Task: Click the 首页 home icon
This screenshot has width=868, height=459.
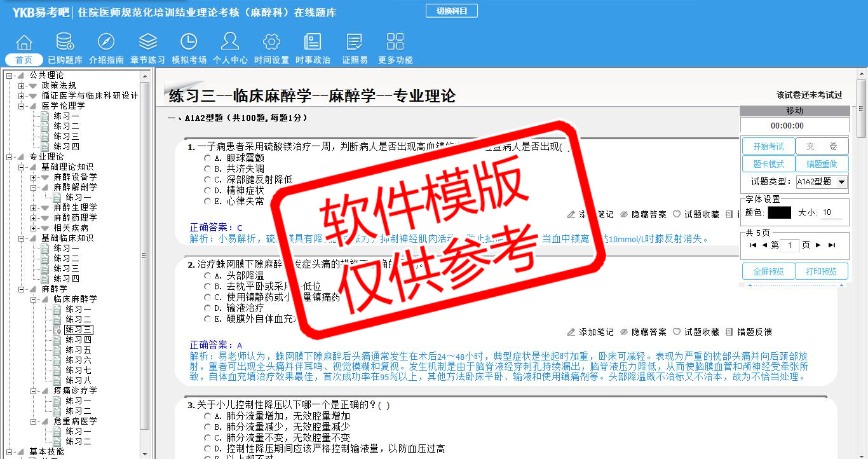Action: point(24,43)
